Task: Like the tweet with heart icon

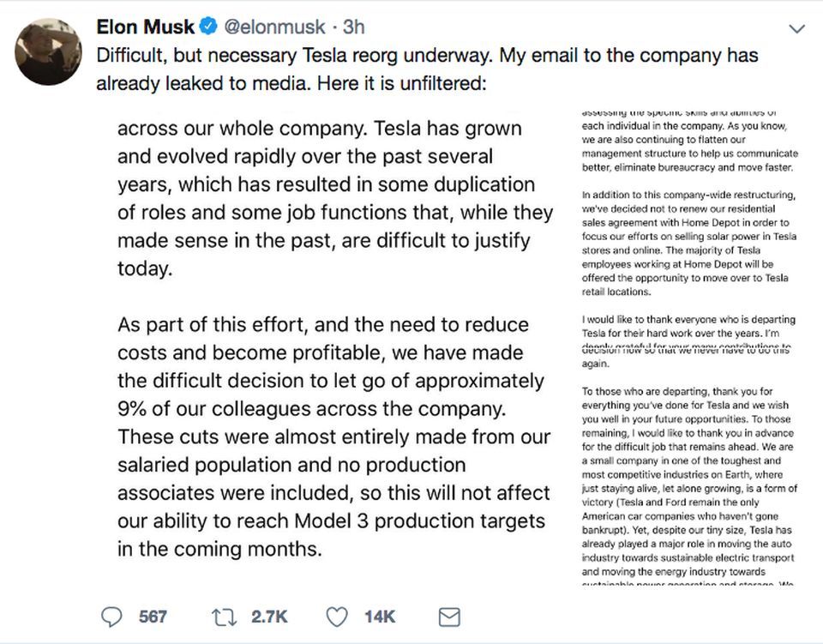Action: [x=339, y=617]
